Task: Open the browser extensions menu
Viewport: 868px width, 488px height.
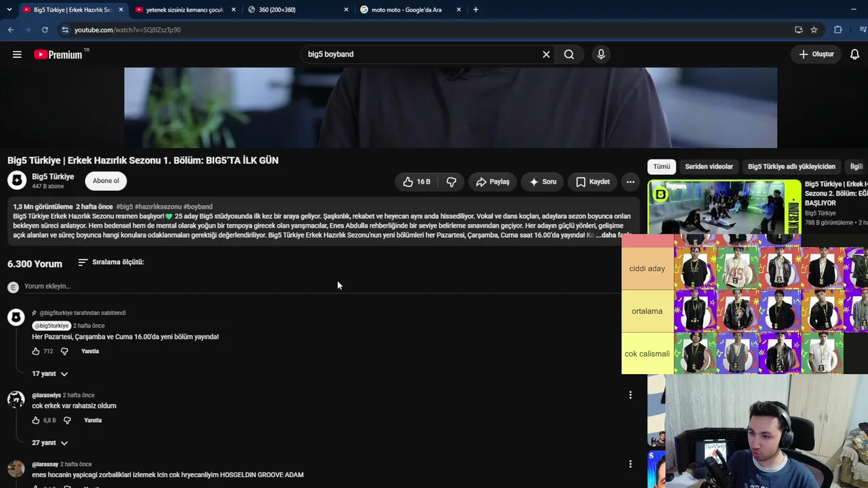Action: [838, 30]
